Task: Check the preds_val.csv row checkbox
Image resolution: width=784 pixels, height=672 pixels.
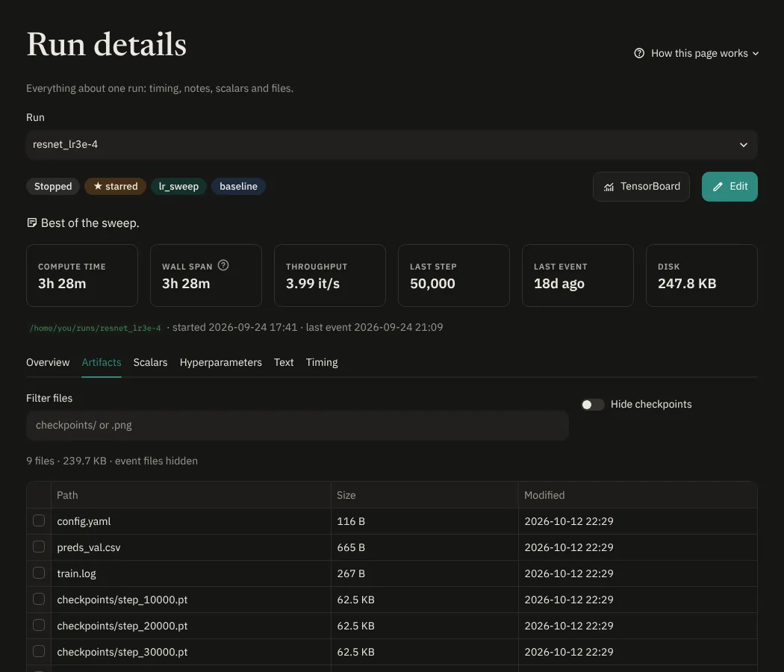Action: click(x=39, y=547)
